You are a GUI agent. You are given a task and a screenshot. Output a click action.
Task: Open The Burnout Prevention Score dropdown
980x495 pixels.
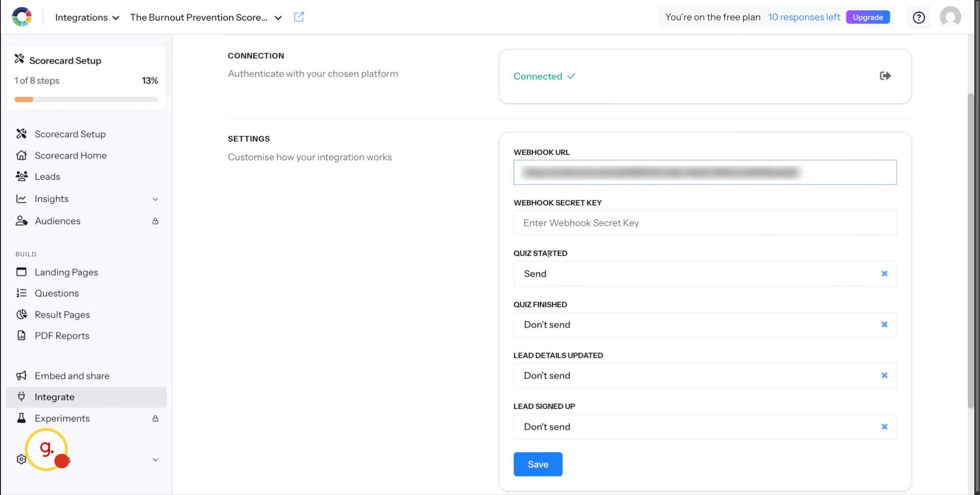click(206, 18)
